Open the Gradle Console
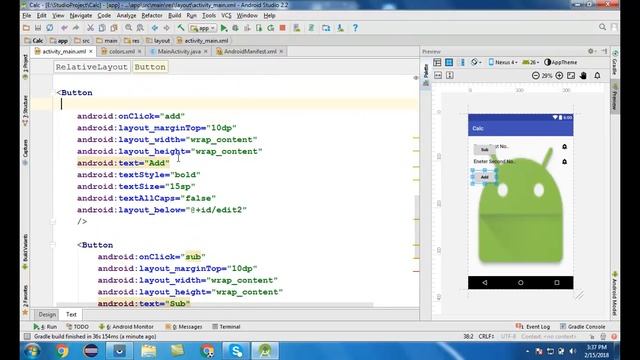The width and height of the screenshot is (640, 360). click(582, 327)
